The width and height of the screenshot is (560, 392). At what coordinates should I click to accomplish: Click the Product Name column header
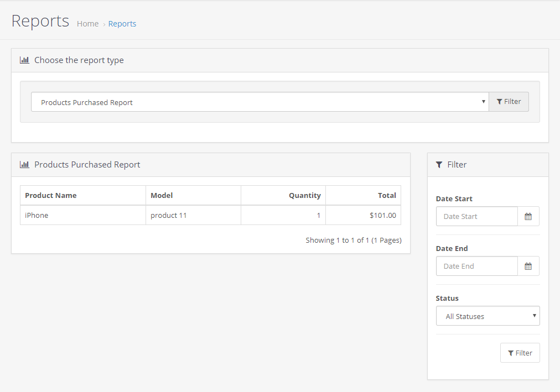(x=51, y=195)
